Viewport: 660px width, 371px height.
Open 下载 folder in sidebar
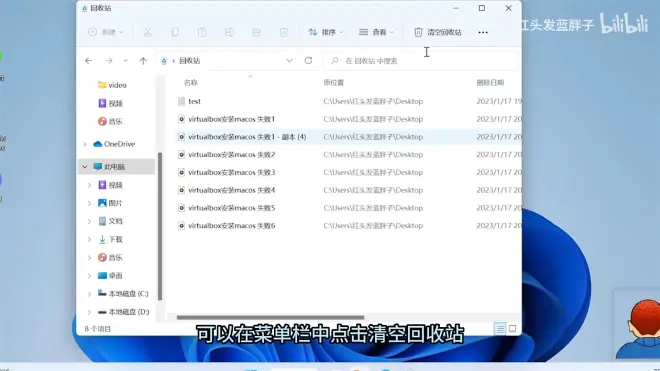click(110, 239)
